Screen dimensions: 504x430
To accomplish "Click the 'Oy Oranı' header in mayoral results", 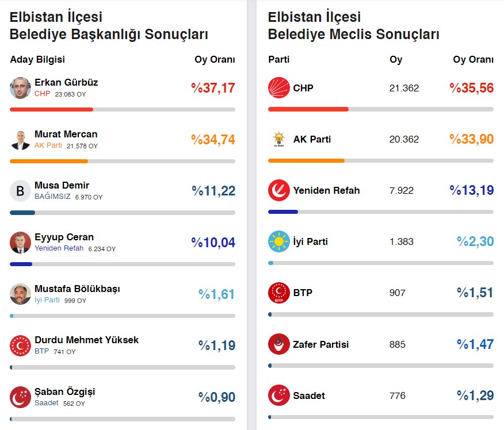I will coord(215,60).
